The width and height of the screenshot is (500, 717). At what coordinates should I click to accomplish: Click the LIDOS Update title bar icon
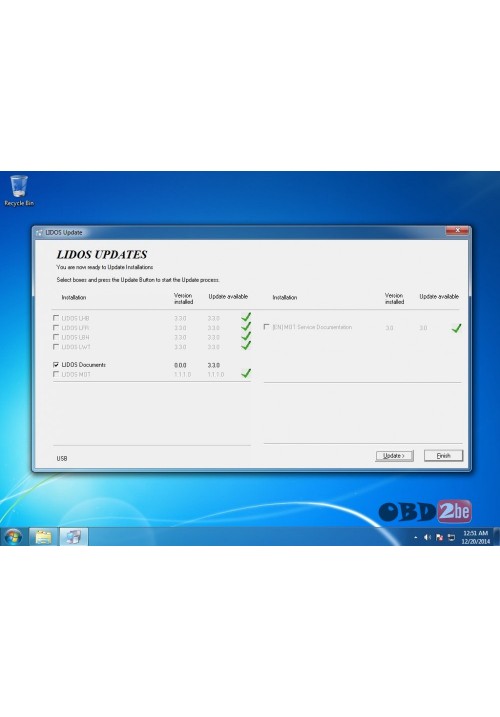(39, 233)
